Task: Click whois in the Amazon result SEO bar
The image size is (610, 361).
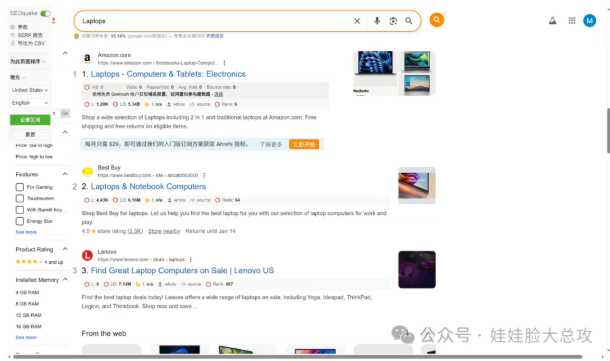Action: tap(176, 104)
